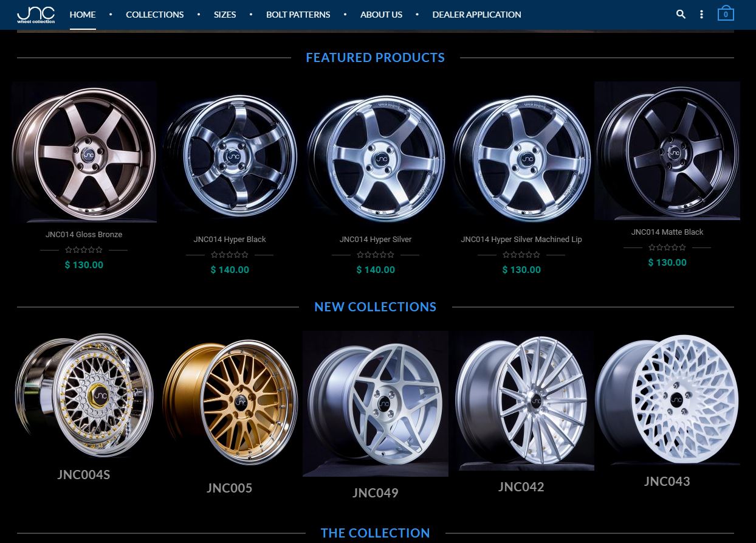Click the JNC049 silver wheel image
Image resolution: width=756 pixels, height=543 pixels.
[x=376, y=404]
